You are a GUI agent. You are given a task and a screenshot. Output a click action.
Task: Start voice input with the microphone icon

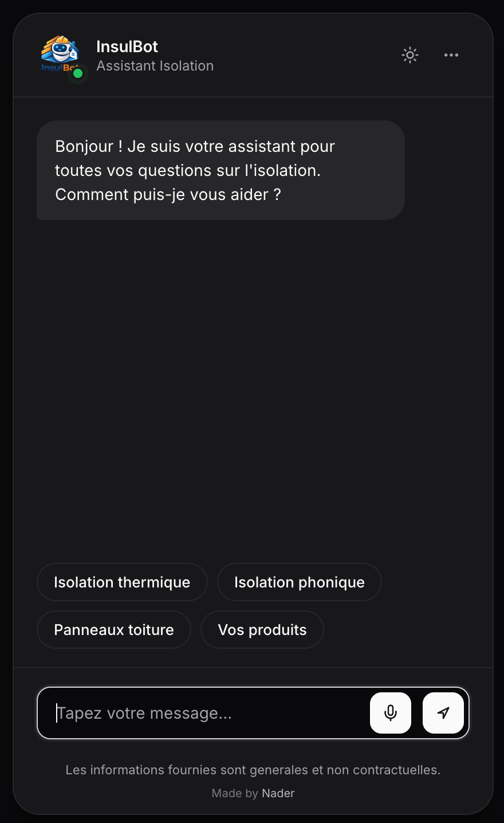click(391, 713)
